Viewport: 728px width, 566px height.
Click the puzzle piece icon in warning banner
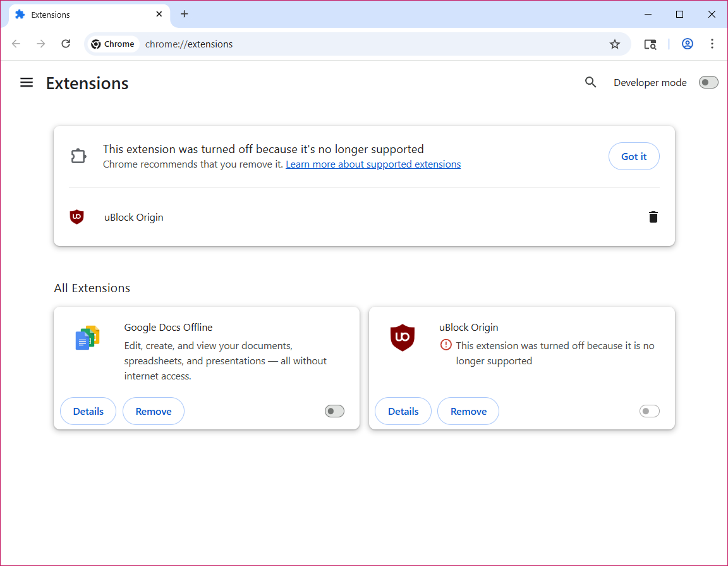click(x=78, y=156)
